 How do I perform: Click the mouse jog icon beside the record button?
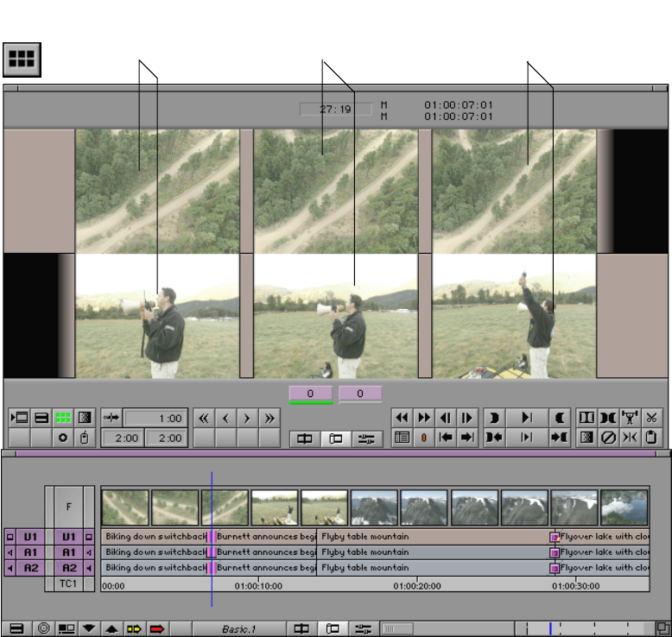pos(85,438)
